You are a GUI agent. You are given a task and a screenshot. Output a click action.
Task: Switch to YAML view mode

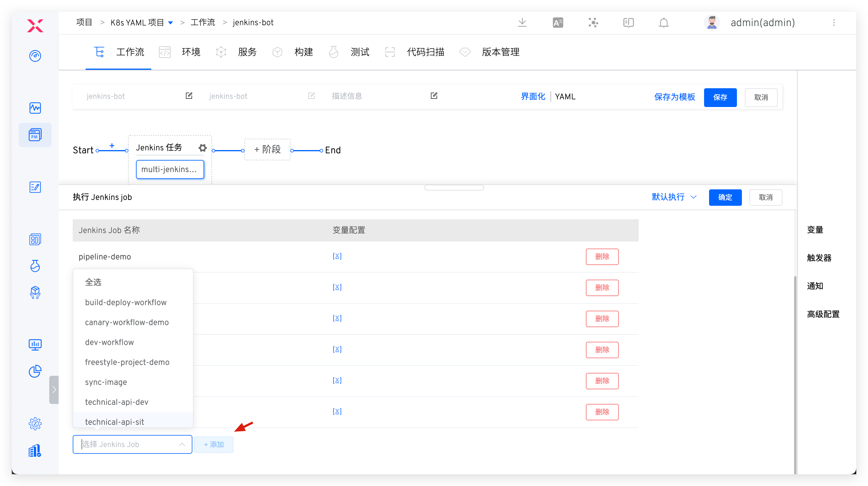click(565, 97)
